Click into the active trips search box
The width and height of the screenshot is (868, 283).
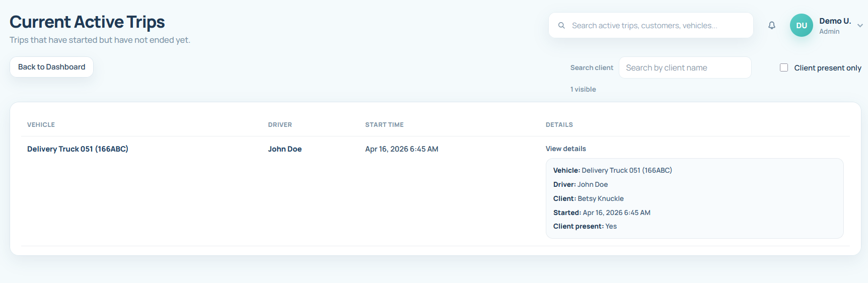click(x=655, y=25)
